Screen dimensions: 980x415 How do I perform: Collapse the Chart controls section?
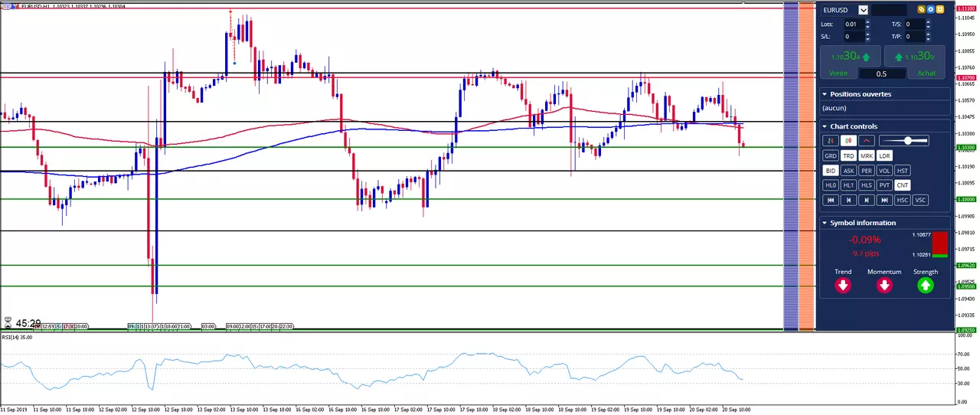[x=825, y=126]
